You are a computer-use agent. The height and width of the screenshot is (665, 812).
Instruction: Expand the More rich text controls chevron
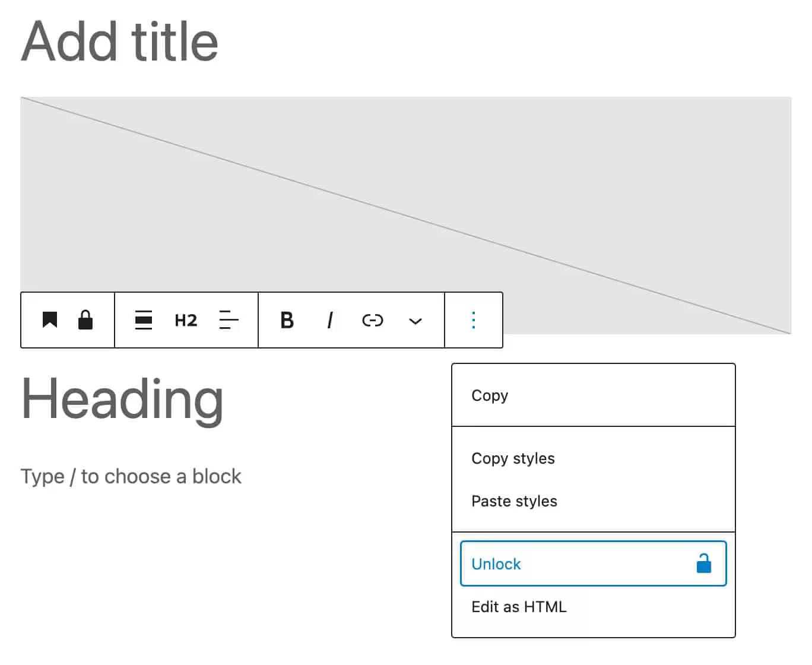(x=415, y=321)
